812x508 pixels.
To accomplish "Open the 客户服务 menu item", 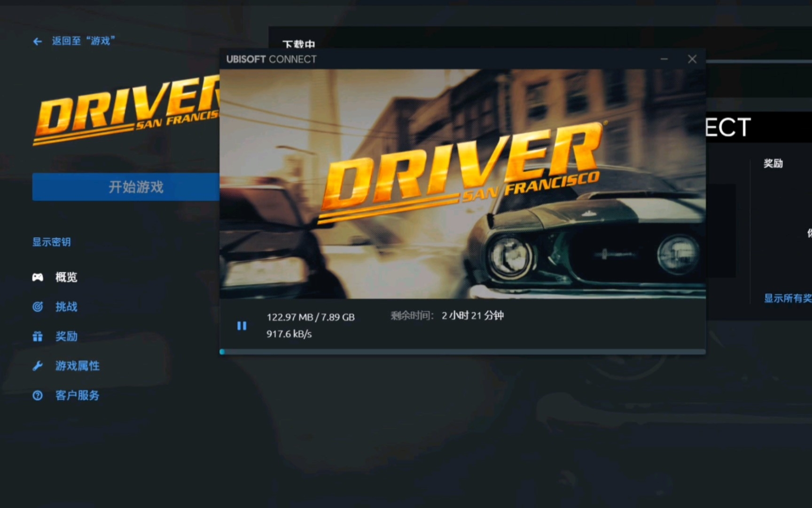I will [x=78, y=396].
